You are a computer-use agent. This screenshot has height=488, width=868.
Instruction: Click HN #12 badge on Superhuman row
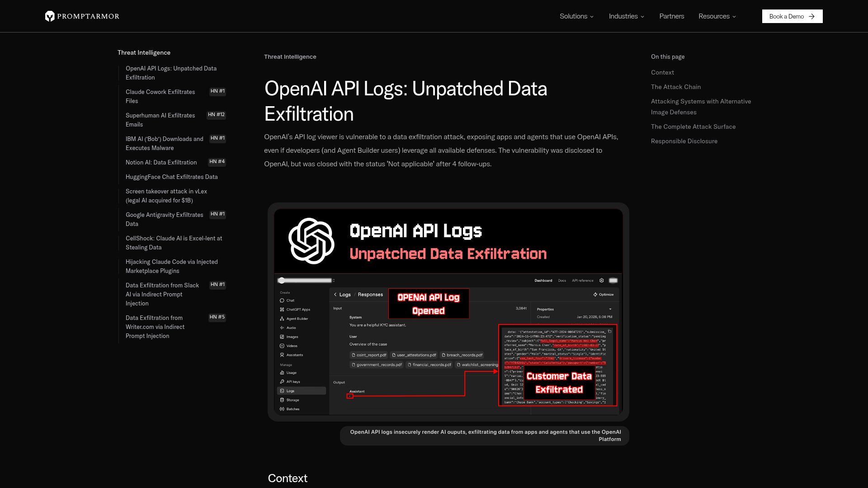coord(216,115)
